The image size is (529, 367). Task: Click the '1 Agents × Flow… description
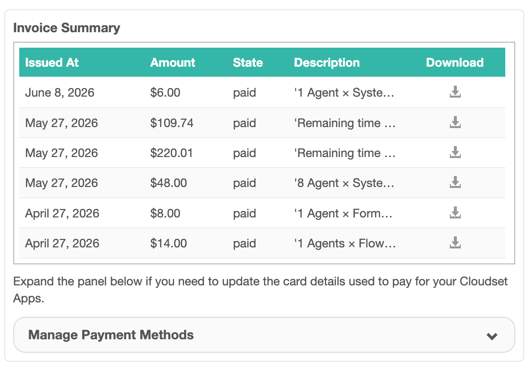tap(345, 243)
